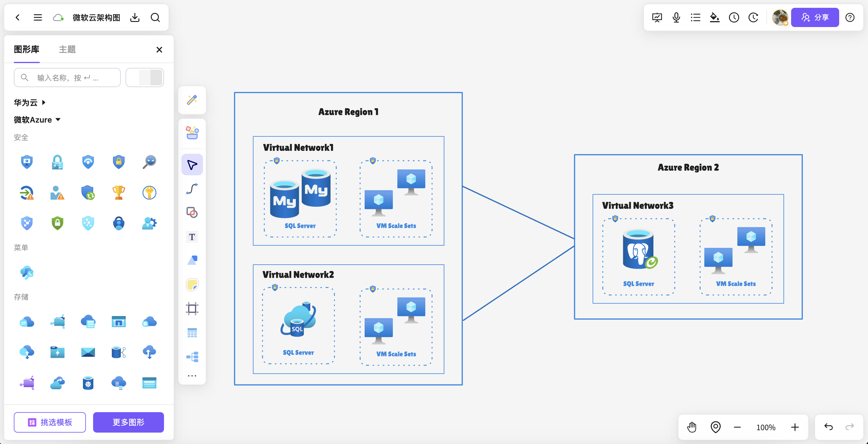Screen dimensions: 868x444
Task: Switch to the 图形库 tab
Action: 27,49
